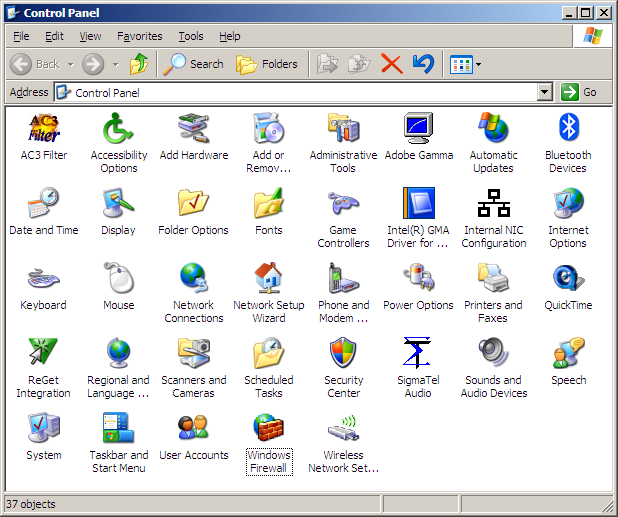618x517 pixels.
Task: Open the View menu
Action: click(90, 36)
